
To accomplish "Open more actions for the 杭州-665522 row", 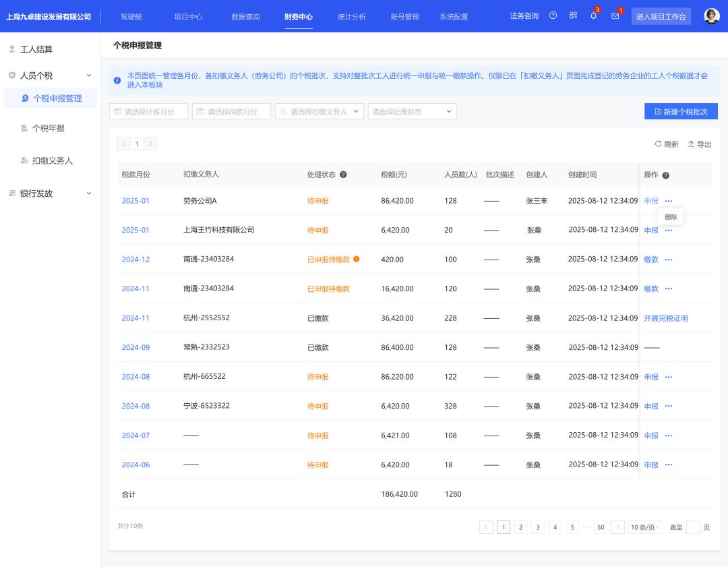I will [x=669, y=377].
